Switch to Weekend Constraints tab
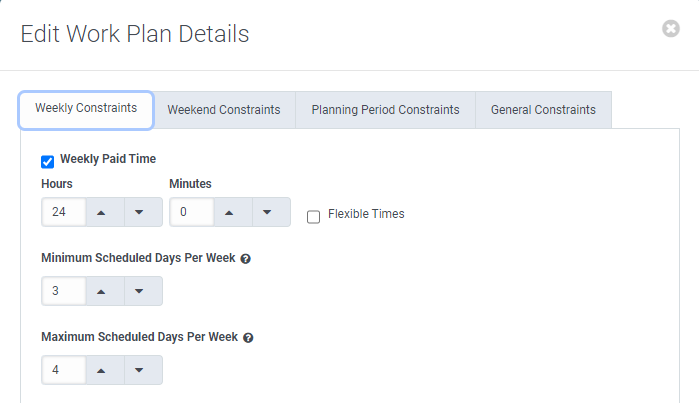Screen dimensions: 699x403 (x=224, y=110)
